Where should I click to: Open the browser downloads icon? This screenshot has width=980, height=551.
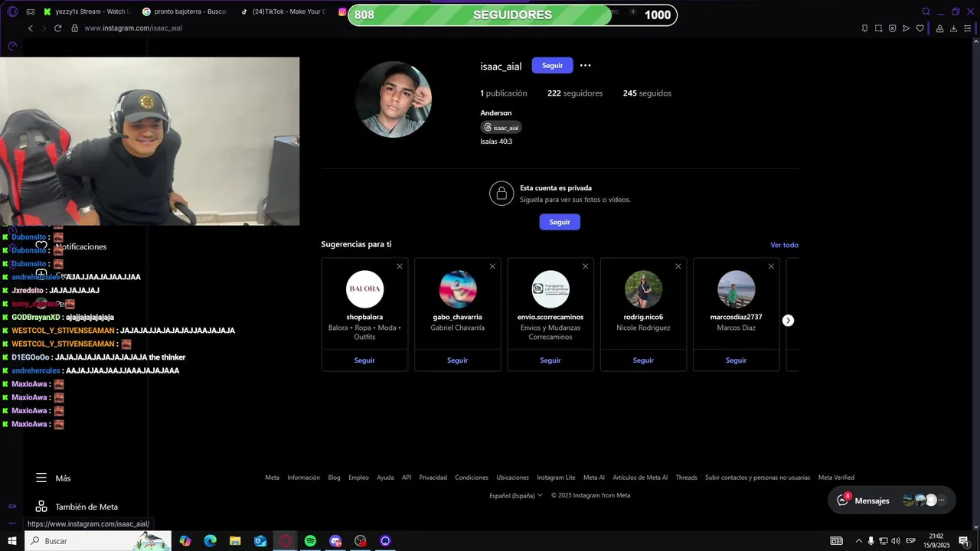[953, 28]
